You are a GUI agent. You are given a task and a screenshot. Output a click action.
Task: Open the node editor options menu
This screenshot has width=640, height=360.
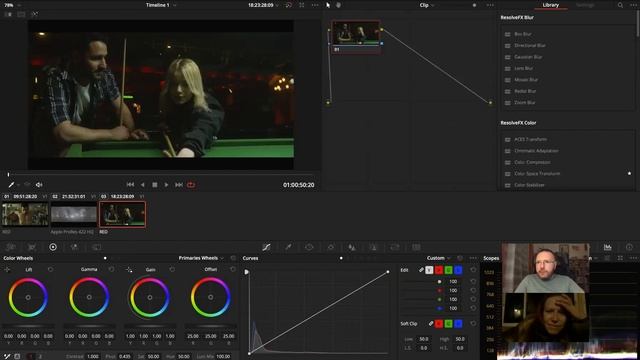coord(490,5)
